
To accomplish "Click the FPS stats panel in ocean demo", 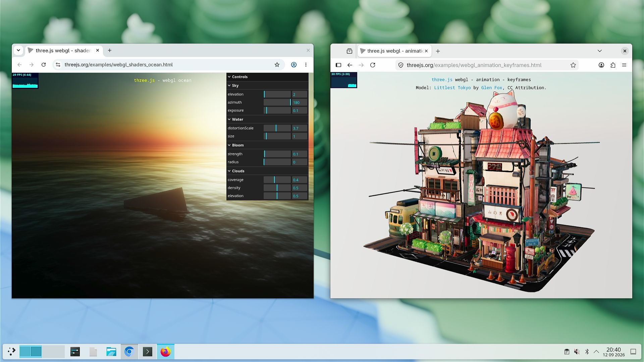I will point(25,80).
